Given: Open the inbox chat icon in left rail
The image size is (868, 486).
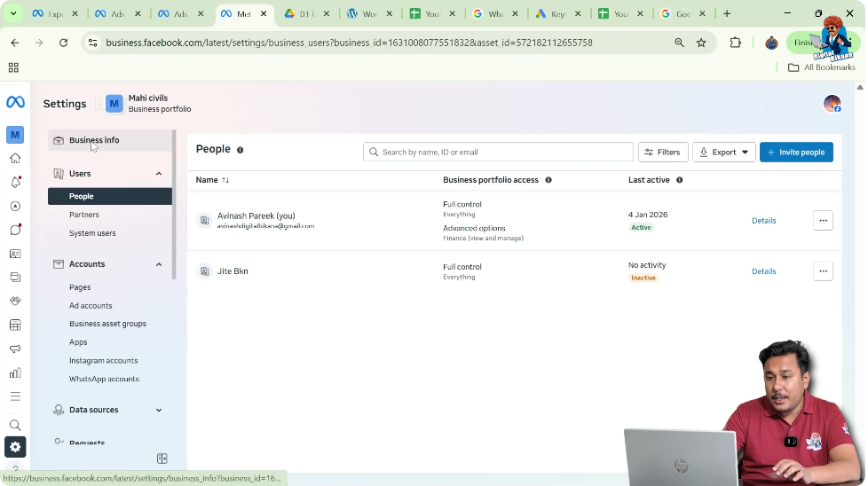Looking at the screenshot, I should click(15, 230).
